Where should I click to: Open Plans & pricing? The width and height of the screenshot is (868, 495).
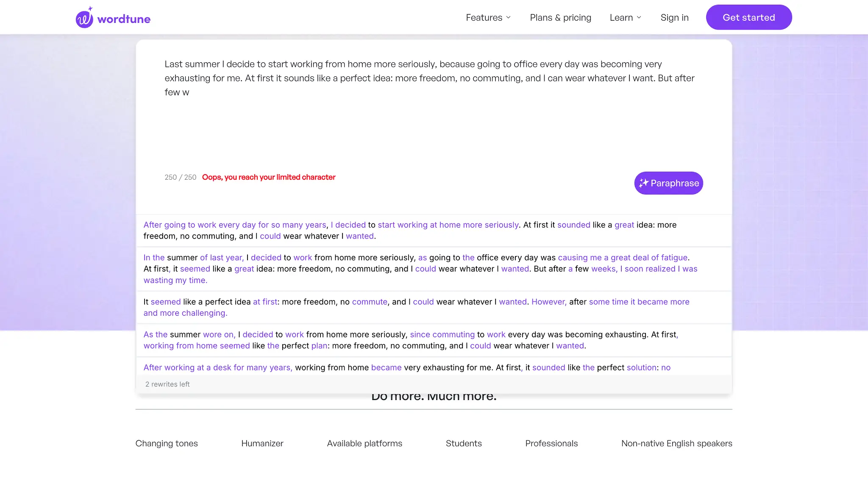[560, 17]
